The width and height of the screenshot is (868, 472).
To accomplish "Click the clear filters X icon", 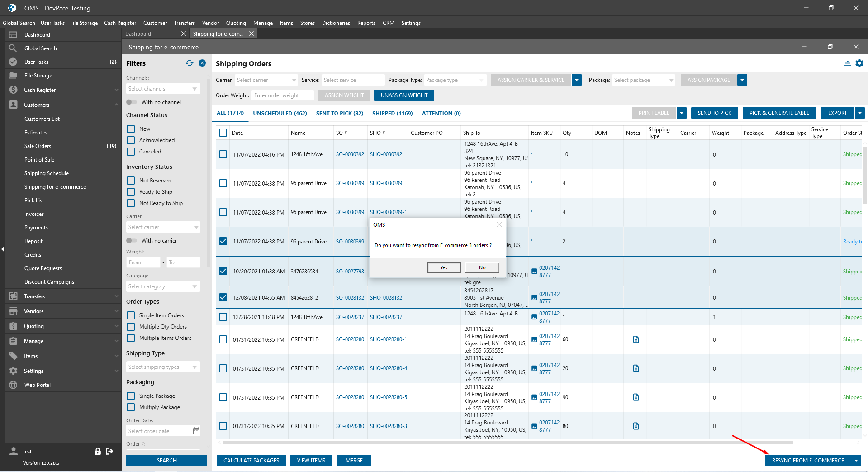I will click(x=202, y=63).
